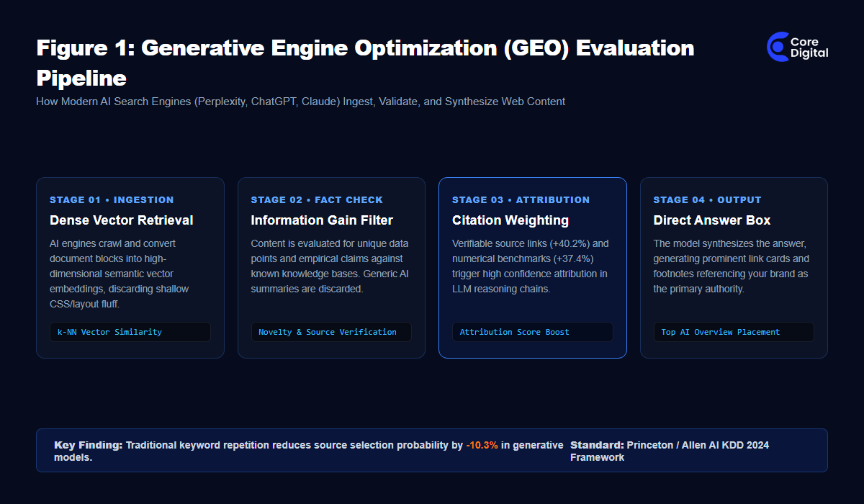
Task: Click the "Information Gain Filter" heading
Action: point(322,220)
